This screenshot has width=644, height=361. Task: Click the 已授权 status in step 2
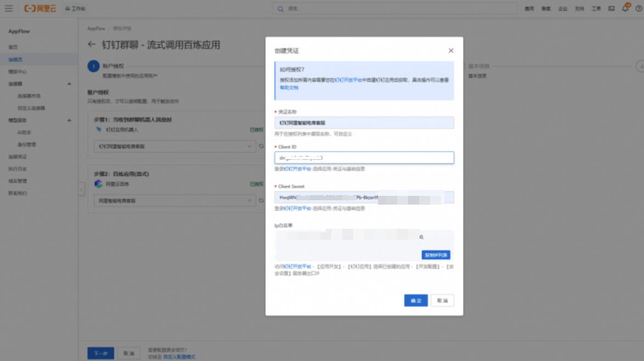click(257, 184)
